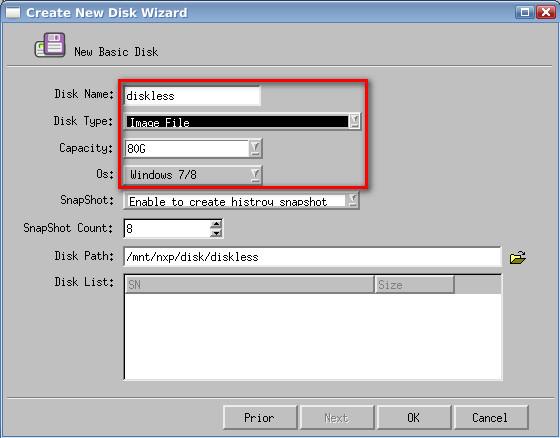Screen dimensions: 560x438
Task: Cancel the disk wizard
Action: pyautogui.click(x=490, y=417)
